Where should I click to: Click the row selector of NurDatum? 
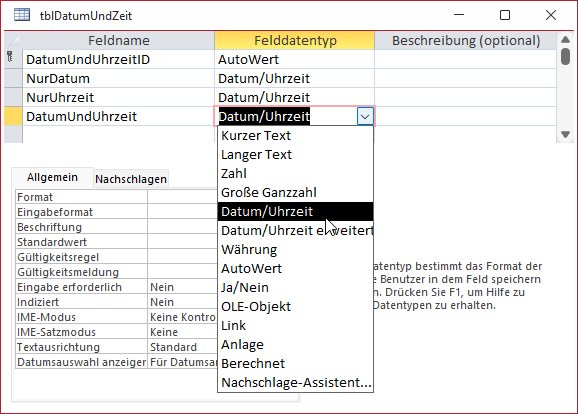(x=13, y=79)
